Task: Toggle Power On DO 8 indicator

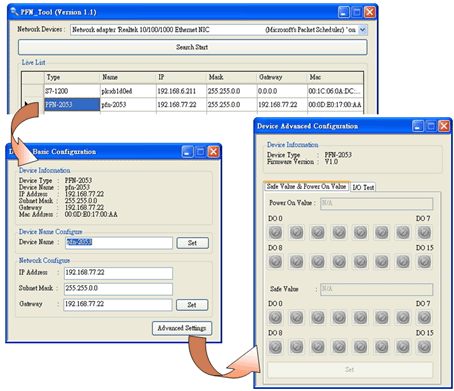Action: tap(275, 262)
